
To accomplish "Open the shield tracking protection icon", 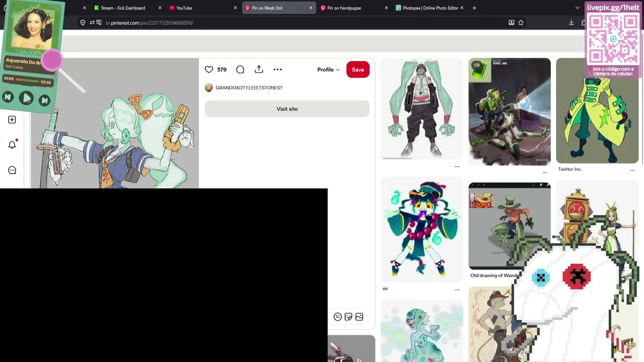I will pyautogui.click(x=83, y=23).
